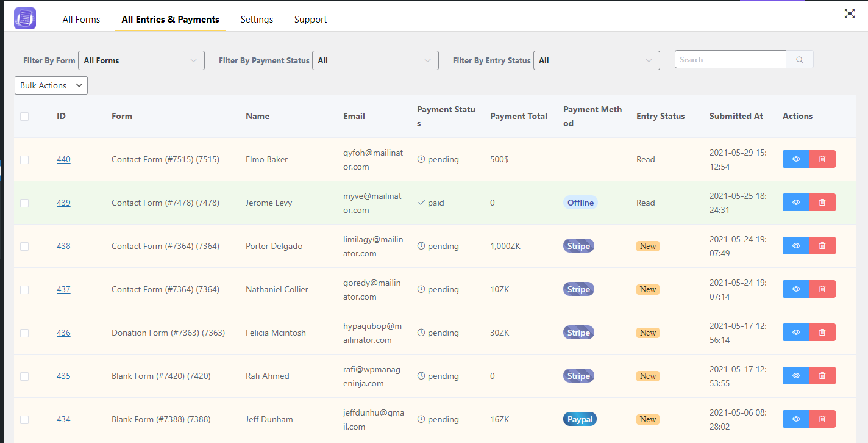Viewport: 868px width, 443px height.
Task: Follow the link for entry 437
Action: [x=63, y=289]
